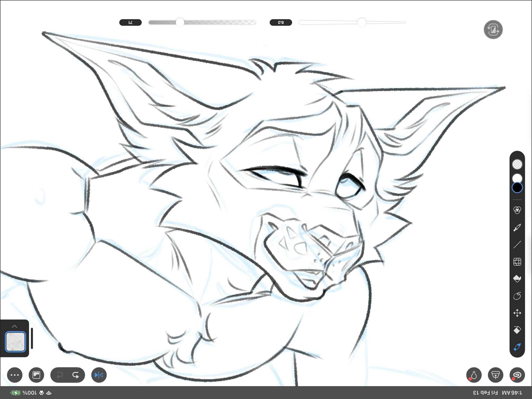Toggle the blue canvas mirror flip button
Screen dimensions: 532x399
click(99, 375)
